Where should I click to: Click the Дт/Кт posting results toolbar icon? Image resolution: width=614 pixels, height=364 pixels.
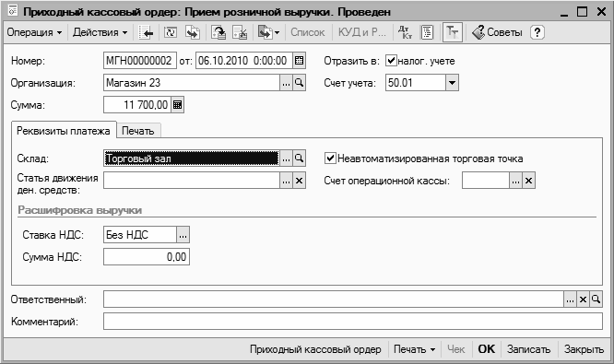(405, 32)
